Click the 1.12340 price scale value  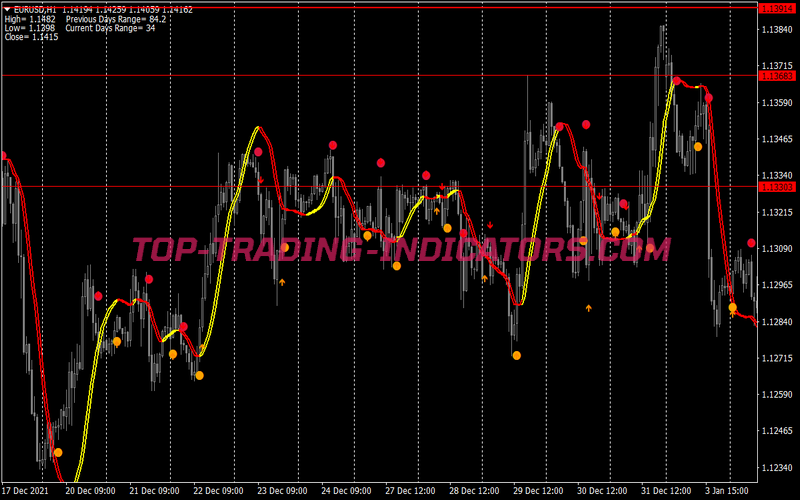(777, 467)
